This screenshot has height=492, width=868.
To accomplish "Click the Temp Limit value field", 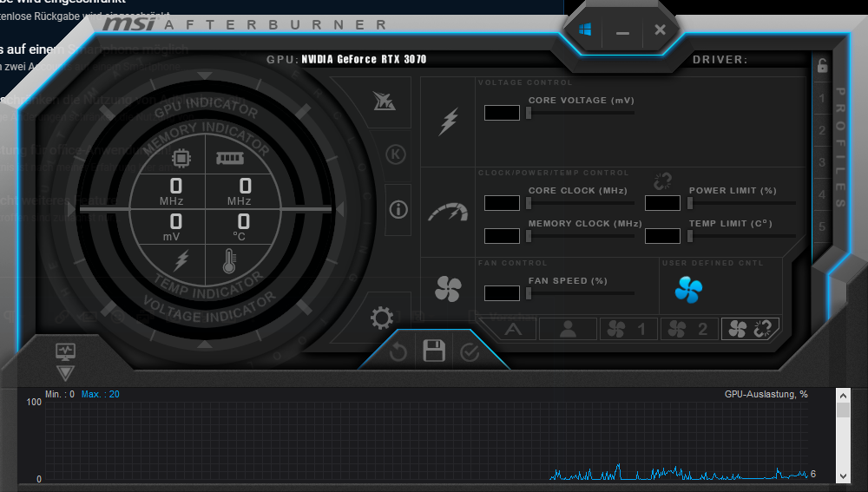I will (662, 236).
